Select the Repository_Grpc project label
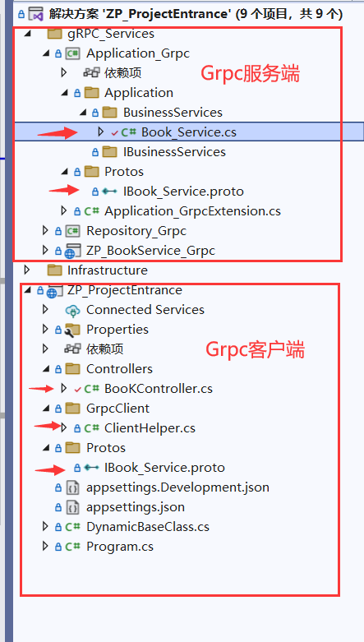 (x=136, y=231)
